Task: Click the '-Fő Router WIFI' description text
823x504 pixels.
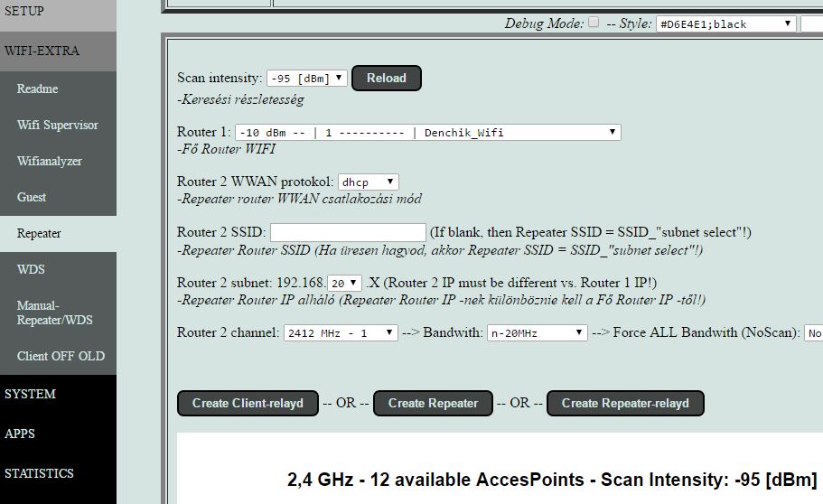Action: coord(226,150)
